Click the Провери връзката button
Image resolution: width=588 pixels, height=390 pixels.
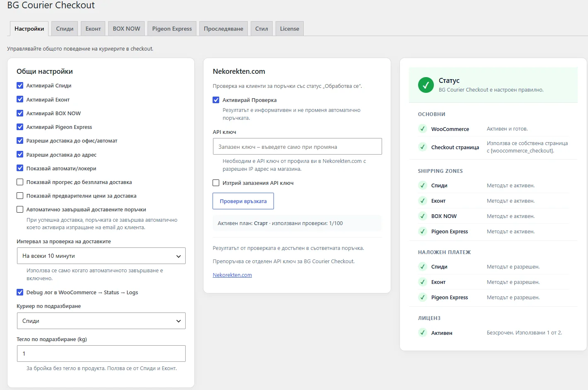point(243,201)
